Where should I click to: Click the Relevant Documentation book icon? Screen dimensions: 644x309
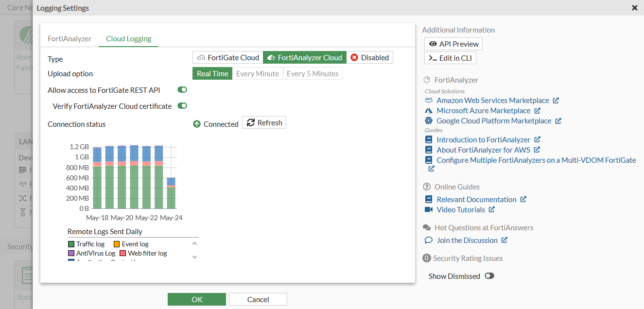point(429,200)
